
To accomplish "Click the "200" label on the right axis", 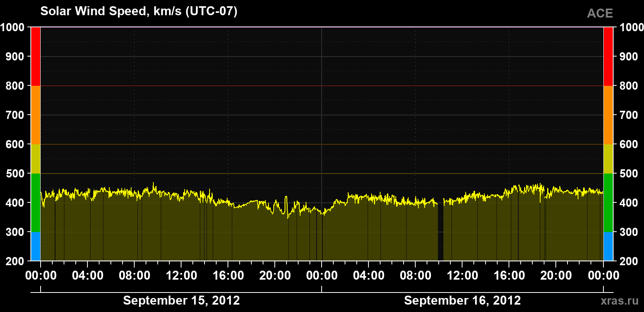I will point(629,261).
